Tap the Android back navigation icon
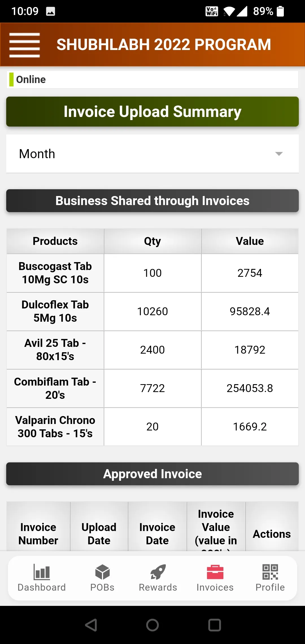The width and height of the screenshot is (305, 644). point(91,625)
